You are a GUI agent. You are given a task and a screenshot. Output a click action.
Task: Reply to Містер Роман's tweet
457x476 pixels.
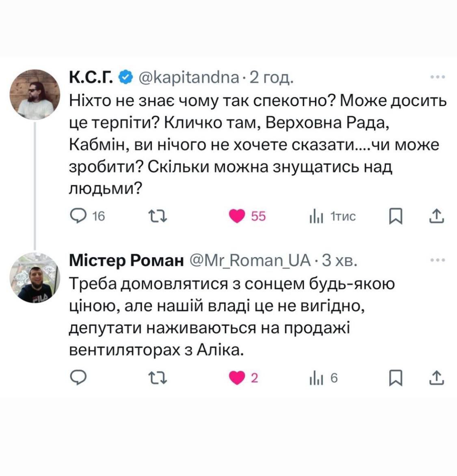(78, 378)
